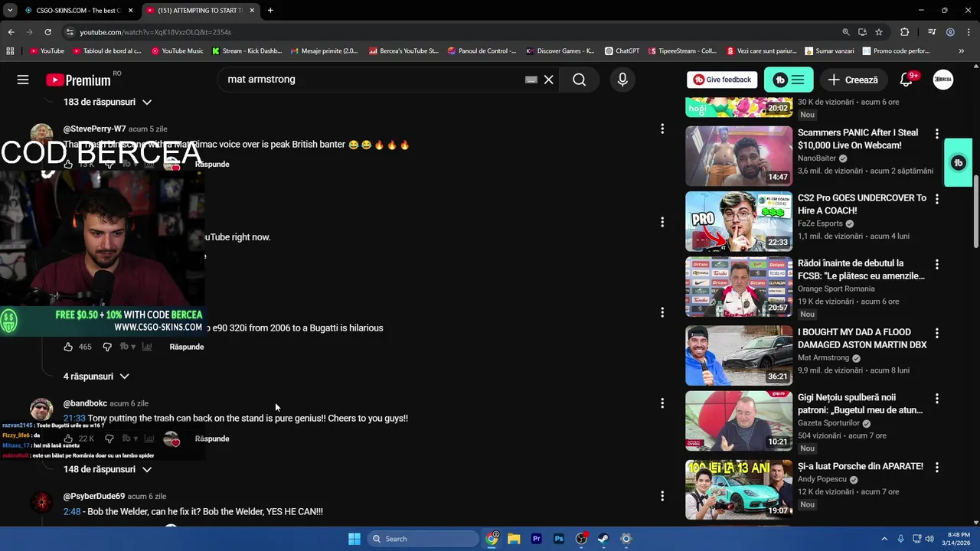Open the Stream - Kick Dashboard bookmark

[x=247, y=51]
